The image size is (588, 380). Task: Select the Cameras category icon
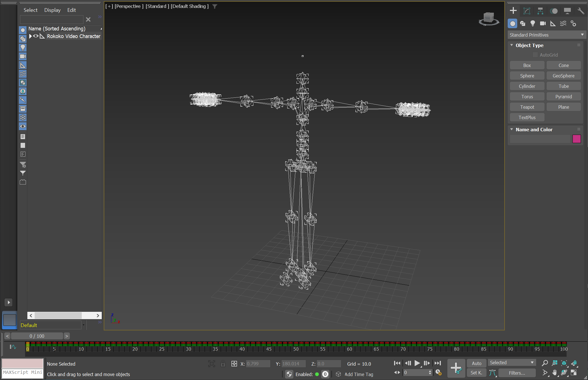[x=543, y=24]
